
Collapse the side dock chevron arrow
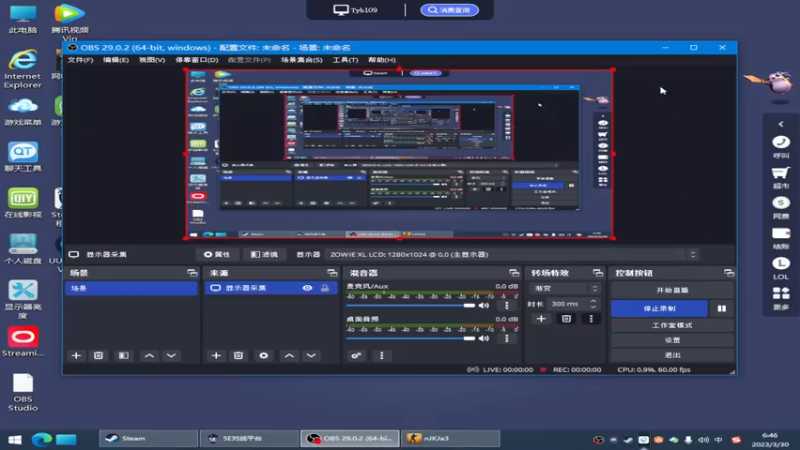[x=781, y=124]
